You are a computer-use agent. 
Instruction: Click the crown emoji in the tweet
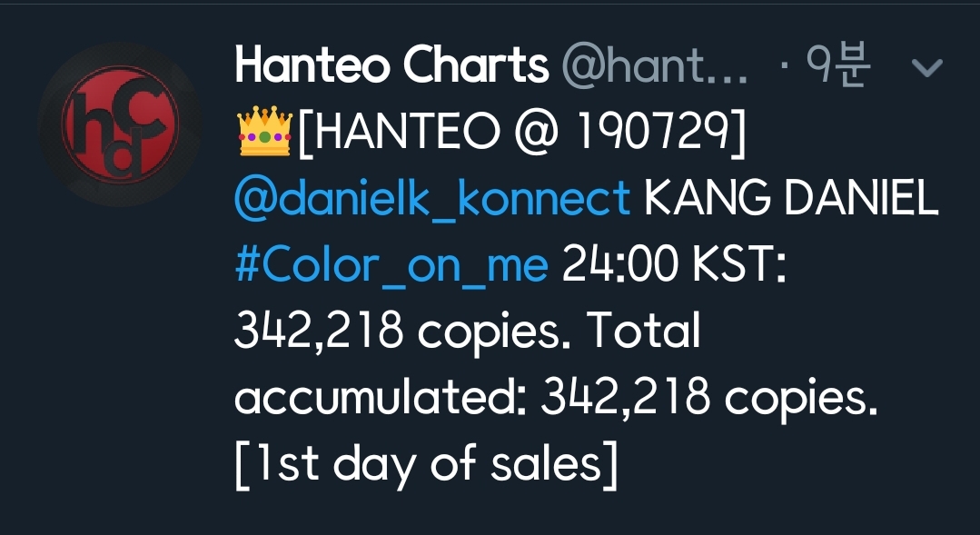[263, 134]
